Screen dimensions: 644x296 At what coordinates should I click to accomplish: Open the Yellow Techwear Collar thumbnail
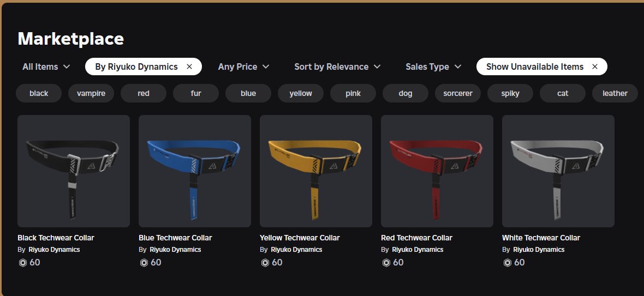[316, 171]
